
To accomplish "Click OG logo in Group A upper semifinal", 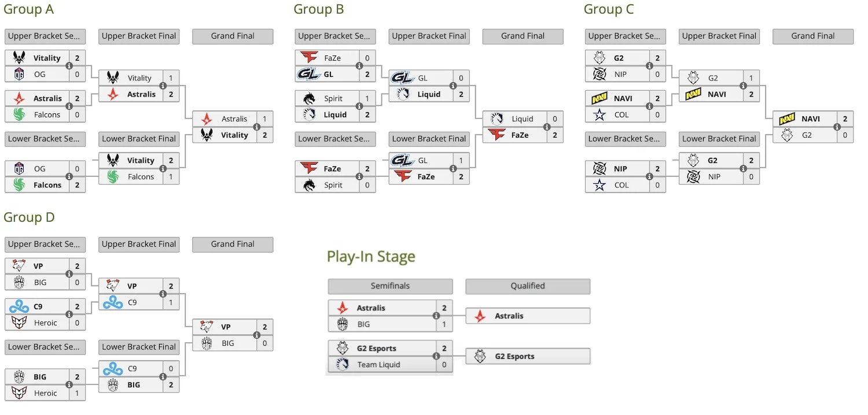I will point(19,75).
